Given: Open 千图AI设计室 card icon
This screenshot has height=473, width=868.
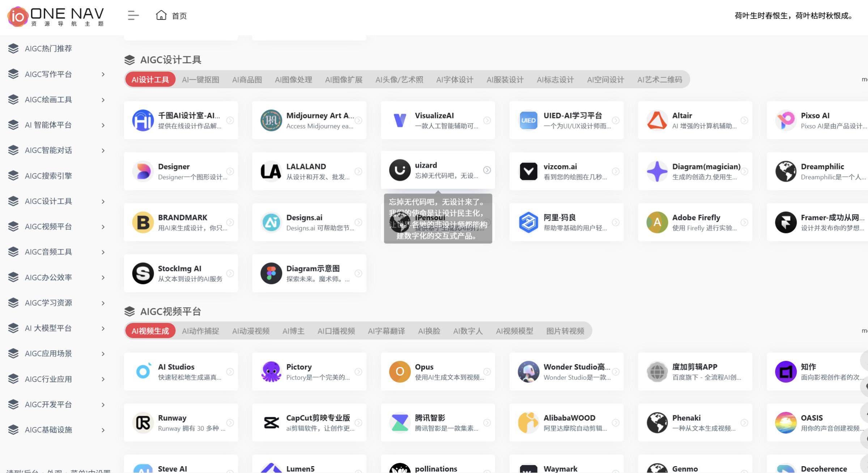Looking at the screenshot, I should [143, 120].
